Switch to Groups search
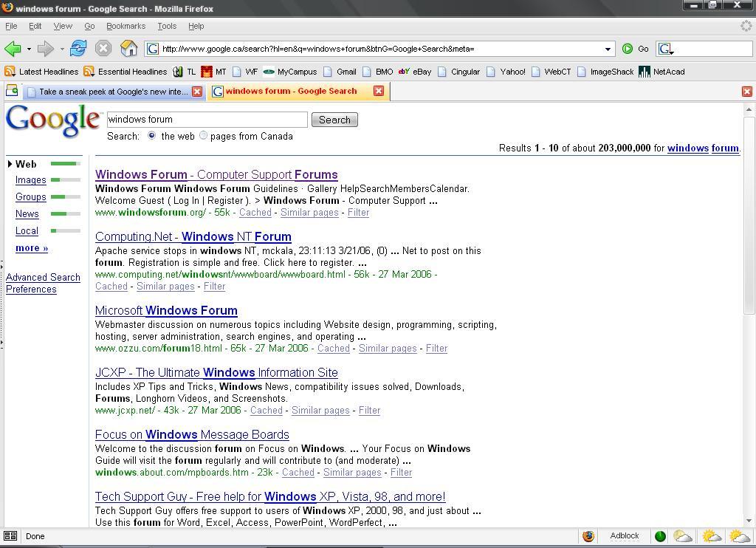 click(x=31, y=196)
